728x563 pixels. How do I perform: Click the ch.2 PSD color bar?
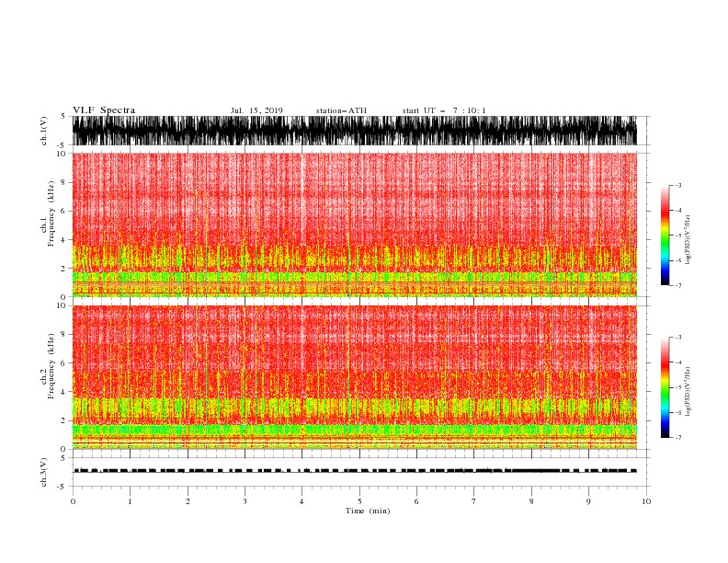point(665,387)
